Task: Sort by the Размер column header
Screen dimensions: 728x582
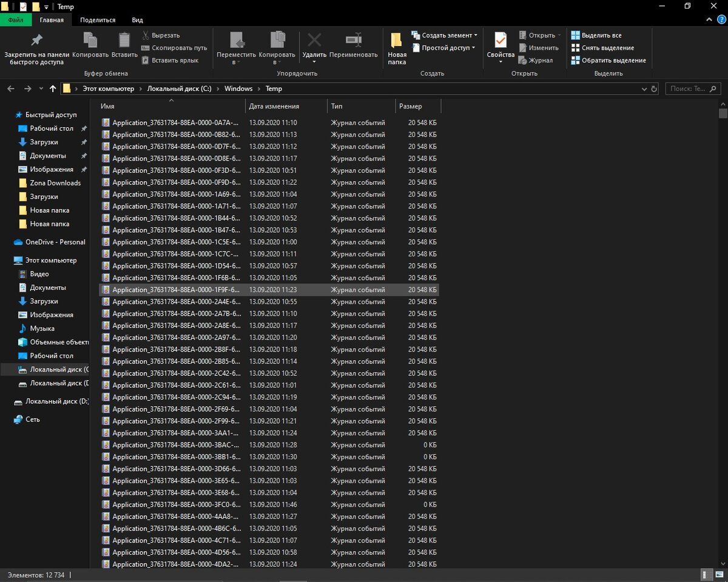Action: point(418,106)
